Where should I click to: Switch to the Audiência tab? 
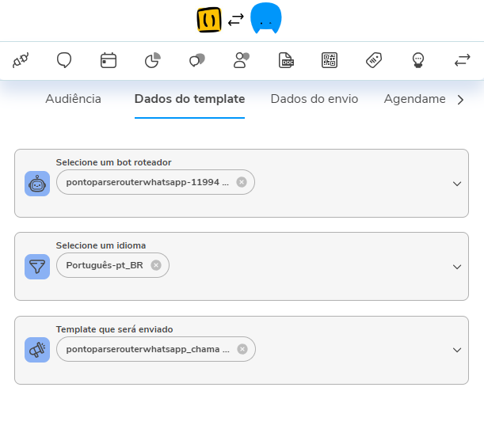point(73,99)
